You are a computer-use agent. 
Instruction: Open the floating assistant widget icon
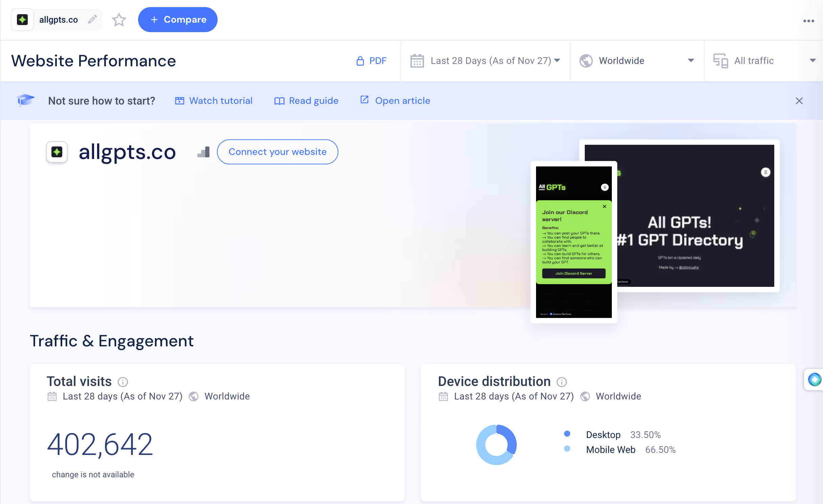[x=814, y=379]
